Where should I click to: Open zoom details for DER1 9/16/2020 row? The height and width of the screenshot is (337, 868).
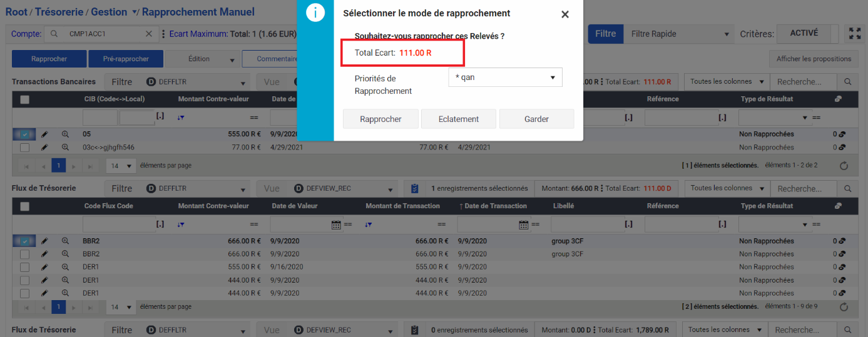(x=65, y=267)
